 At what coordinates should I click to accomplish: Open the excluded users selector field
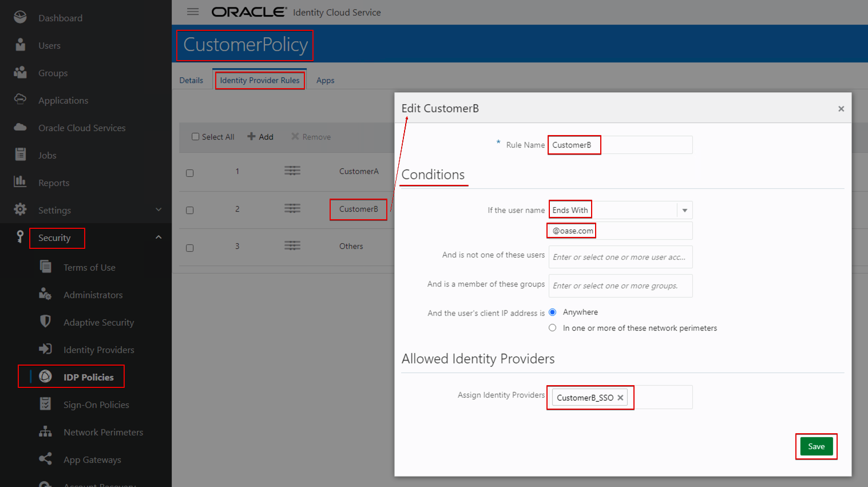(x=620, y=257)
